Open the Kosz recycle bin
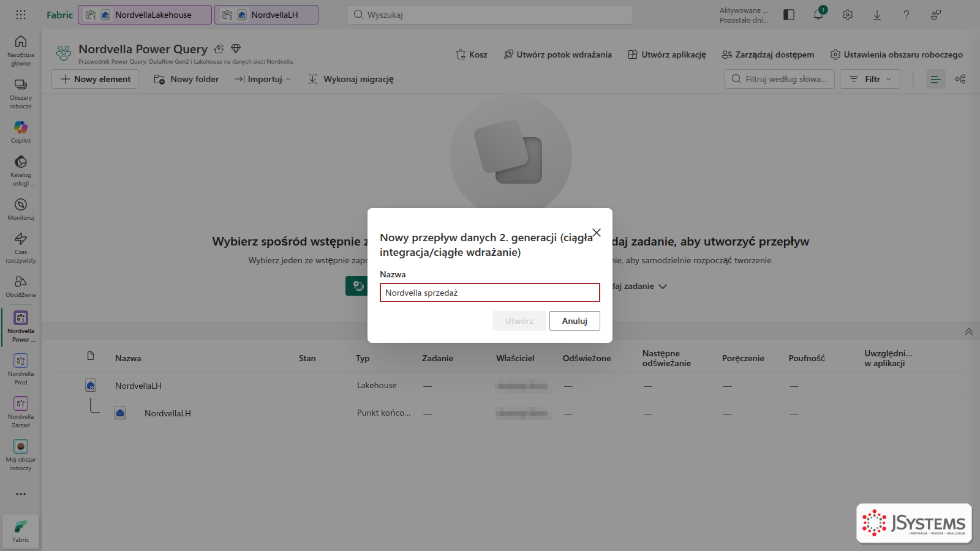 pos(472,54)
